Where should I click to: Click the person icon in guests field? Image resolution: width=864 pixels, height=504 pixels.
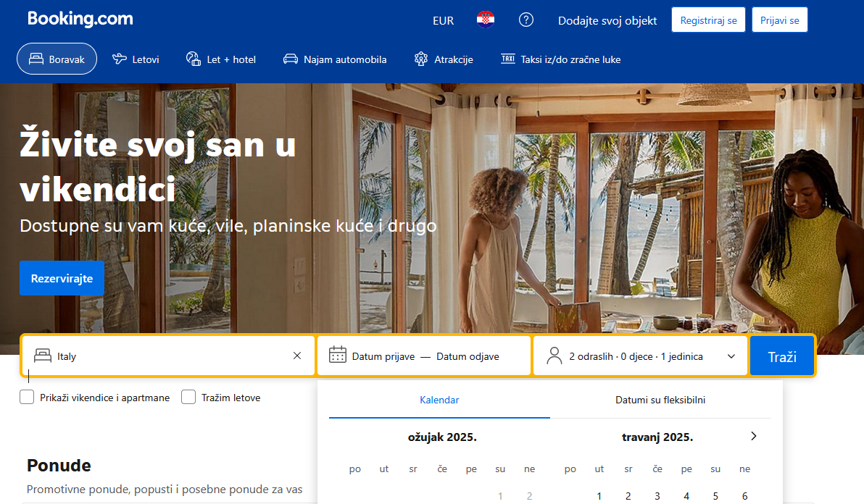[x=554, y=356]
